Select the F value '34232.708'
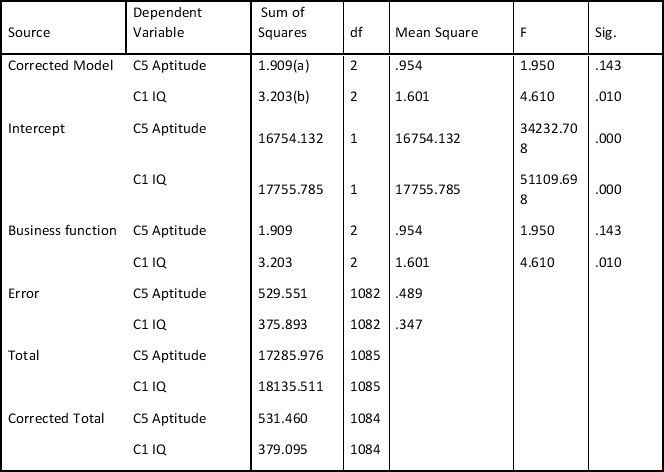This screenshot has width=664, height=472. click(x=548, y=138)
